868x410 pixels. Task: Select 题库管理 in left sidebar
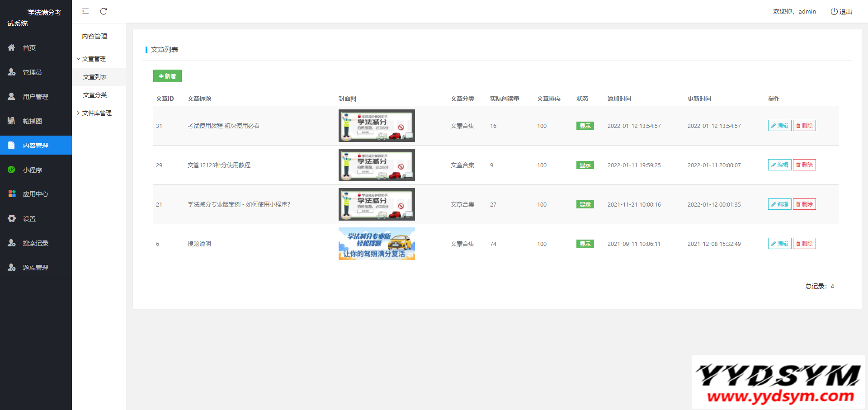point(35,268)
